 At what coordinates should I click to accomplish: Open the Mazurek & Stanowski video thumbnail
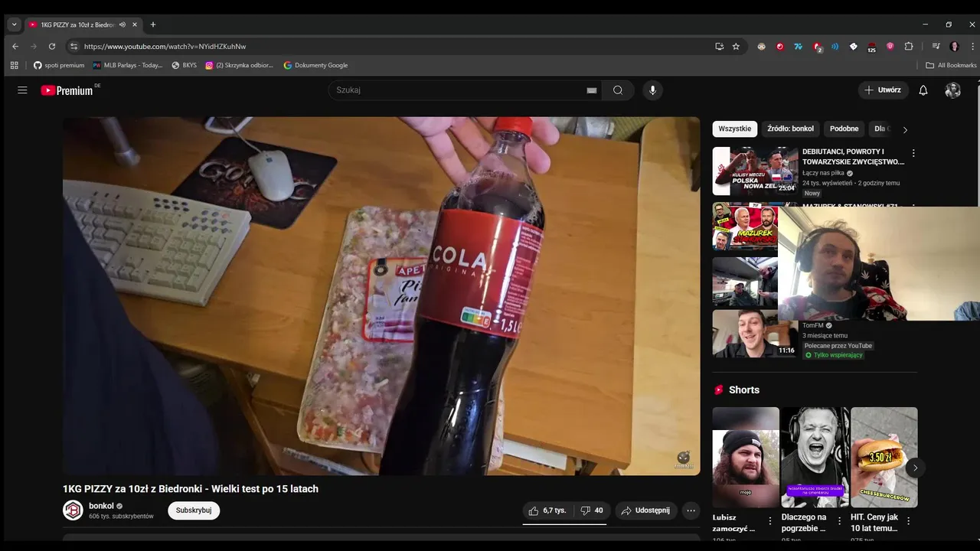pos(745,226)
